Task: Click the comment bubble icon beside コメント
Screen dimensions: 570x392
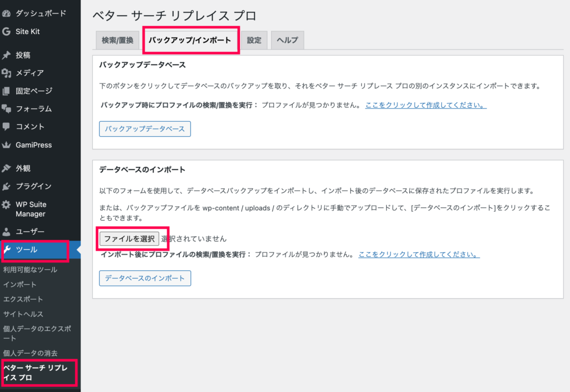Action: 6,126
